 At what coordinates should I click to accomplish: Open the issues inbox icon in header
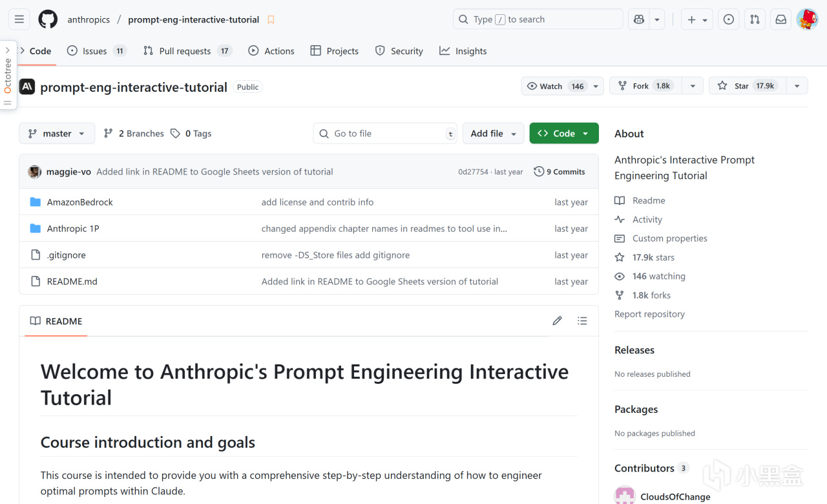729,19
